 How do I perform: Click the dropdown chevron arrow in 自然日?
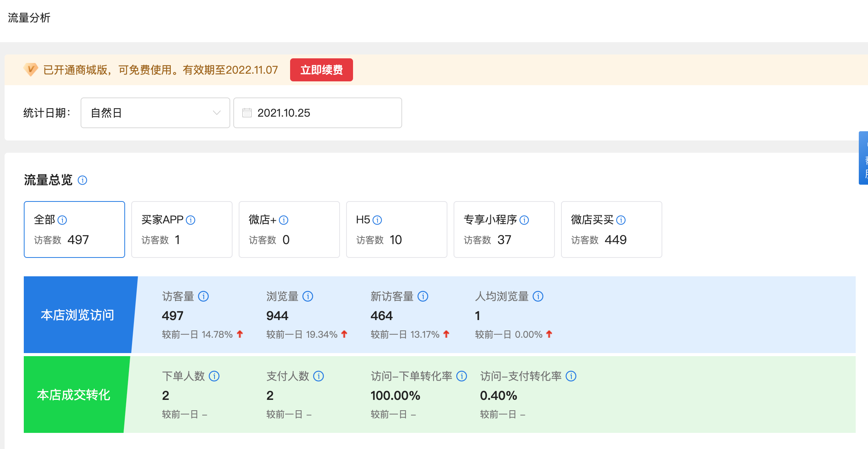(217, 113)
